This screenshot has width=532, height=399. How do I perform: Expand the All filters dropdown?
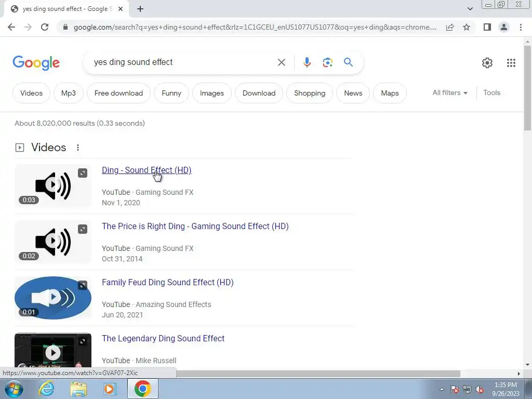click(x=449, y=92)
